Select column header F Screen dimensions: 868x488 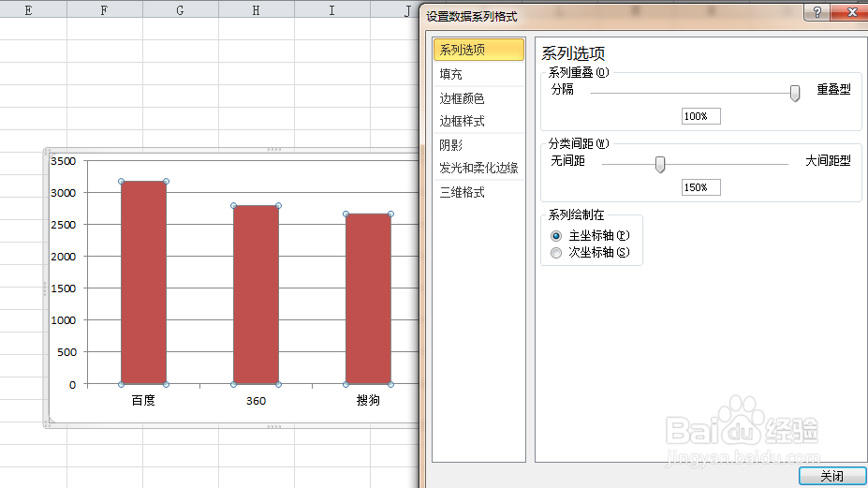pyautogui.click(x=105, y=10)
